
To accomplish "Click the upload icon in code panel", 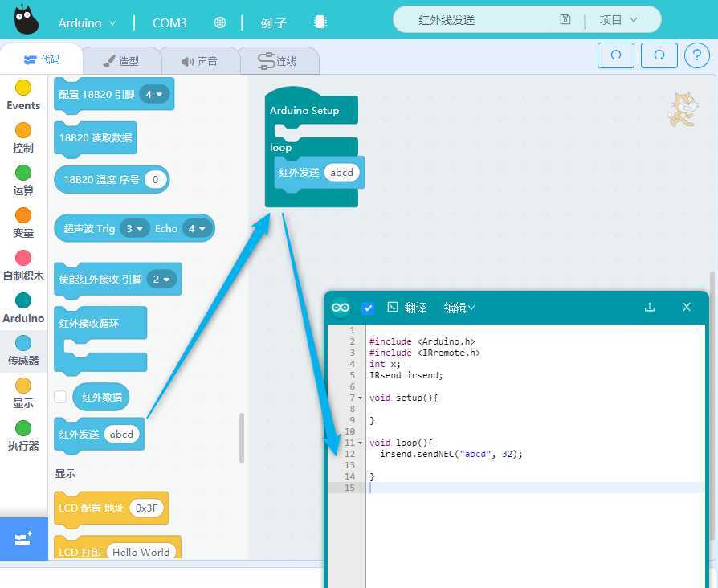I will pyautogui.click(x=649, y=308).
